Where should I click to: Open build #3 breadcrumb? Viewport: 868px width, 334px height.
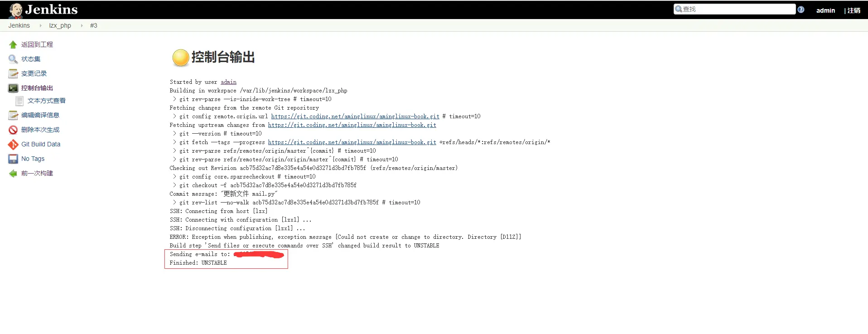[93, 25]
